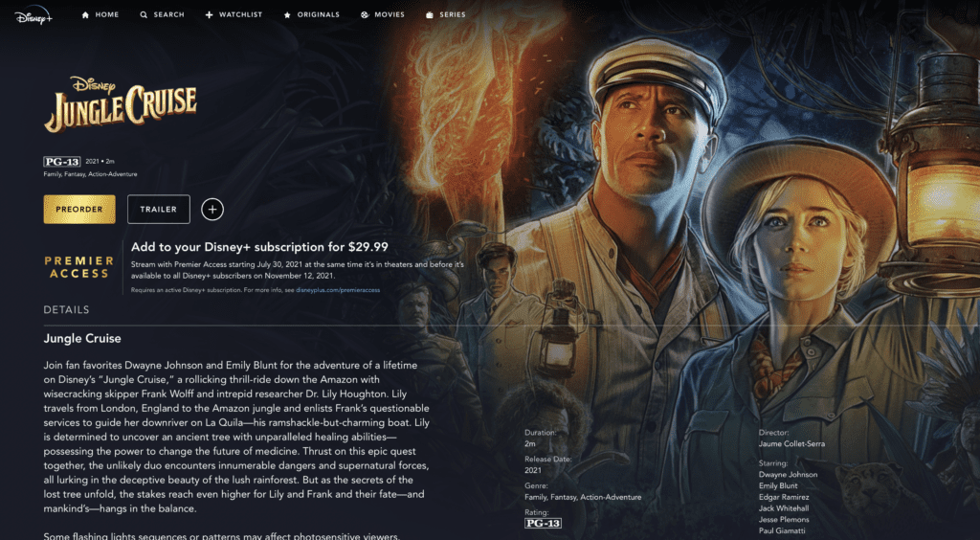Click the photosensitive viewers warning text

tap(221, 536)
